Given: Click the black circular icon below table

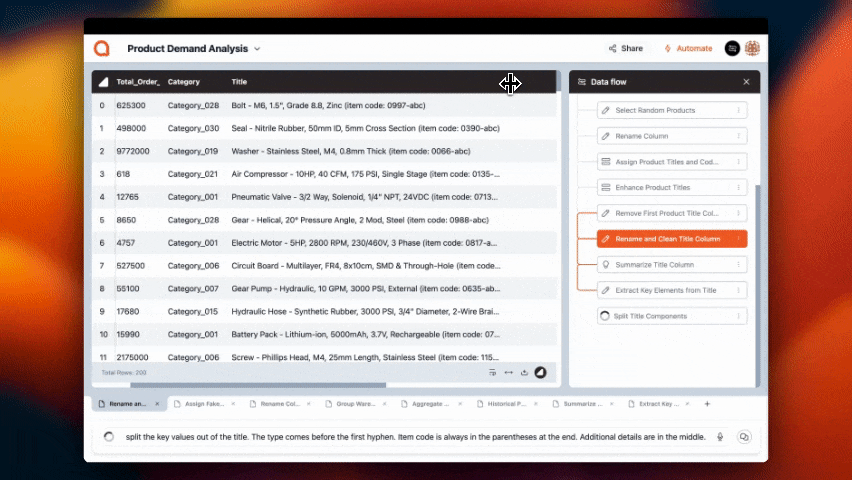Looking at the screenshot, I should [x=541, y=373].
